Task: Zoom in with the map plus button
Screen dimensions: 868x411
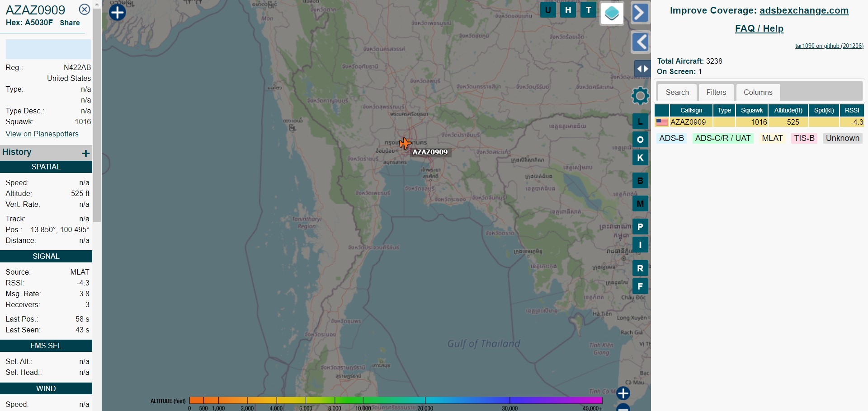Action: coord(623,393)
